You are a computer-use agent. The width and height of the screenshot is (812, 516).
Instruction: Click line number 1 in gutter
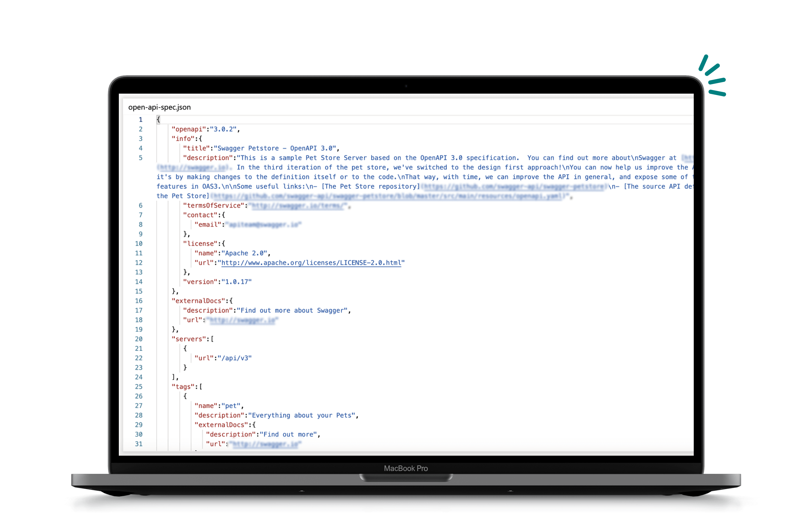tap(141, 120)
